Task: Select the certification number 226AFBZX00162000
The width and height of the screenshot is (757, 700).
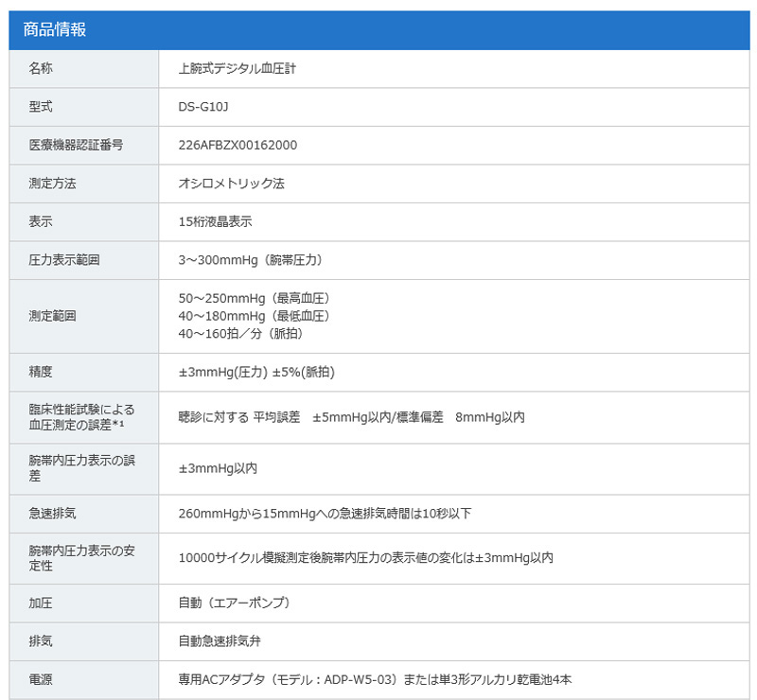Action: pos(238,145)
